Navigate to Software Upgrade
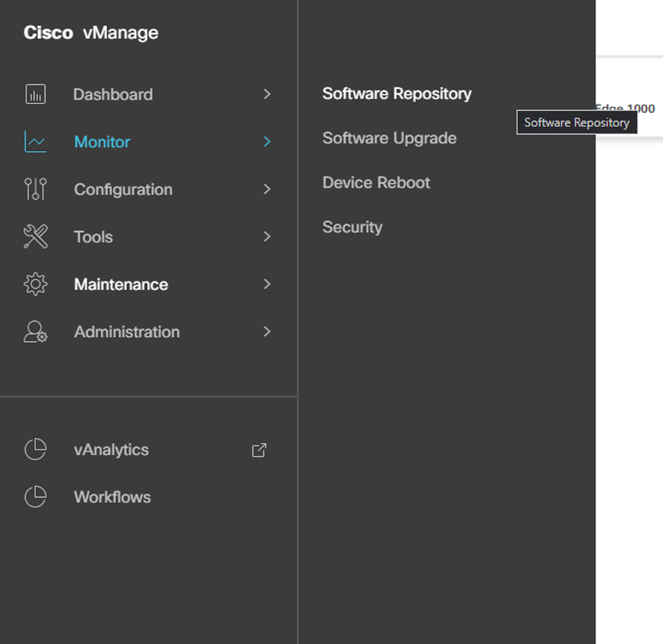The image size is (663, 644). [389, 138]
